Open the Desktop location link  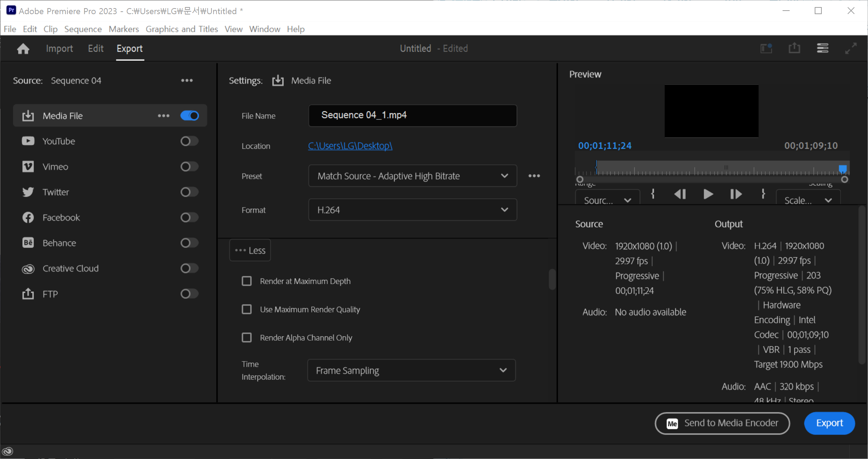pyautogui.click(x=350, y=146)
